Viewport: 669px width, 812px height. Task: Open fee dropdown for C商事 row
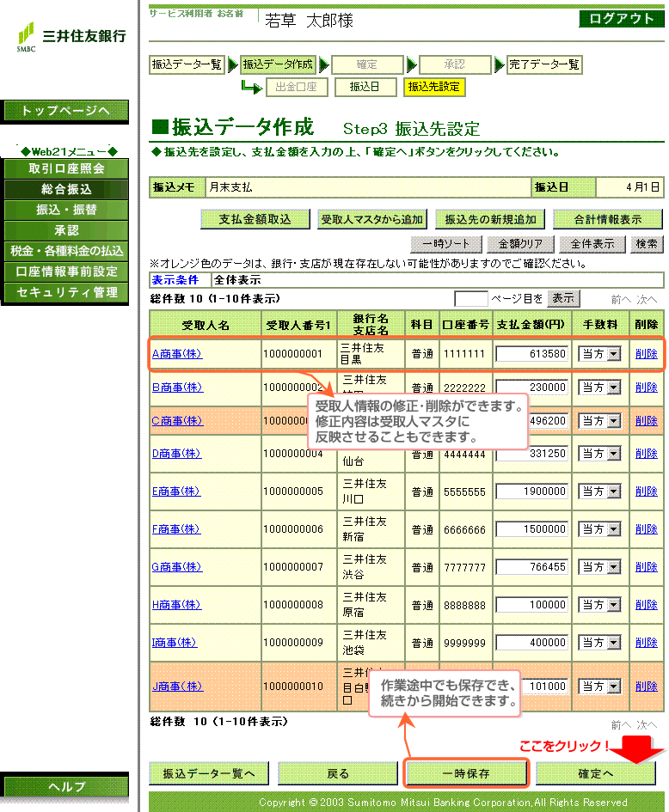pyautogui.click(x=599, y=421)
